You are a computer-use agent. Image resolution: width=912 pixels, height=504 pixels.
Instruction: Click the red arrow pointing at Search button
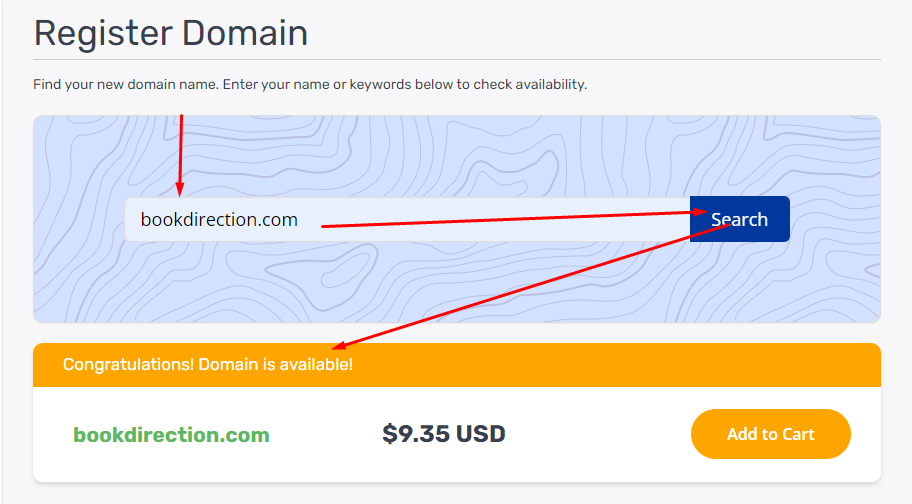pos(500,219)
